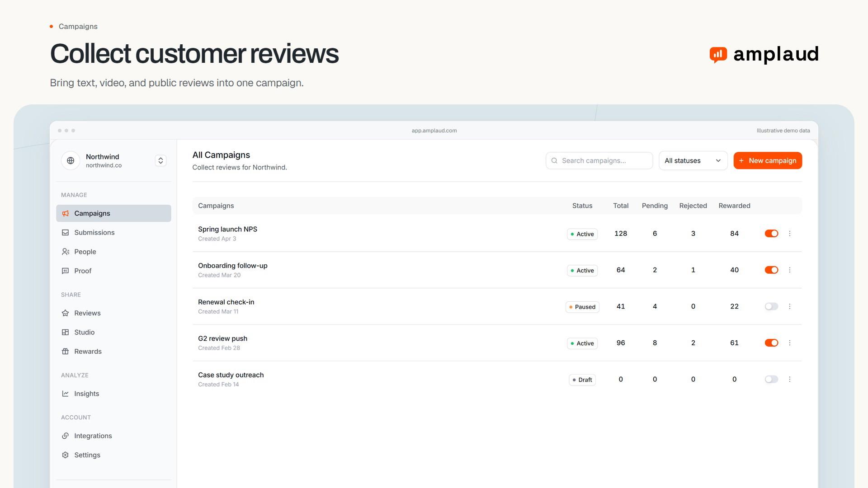Click the amplaud logo icon
This screenshot has height=488, width=868.
pos(718,55)
